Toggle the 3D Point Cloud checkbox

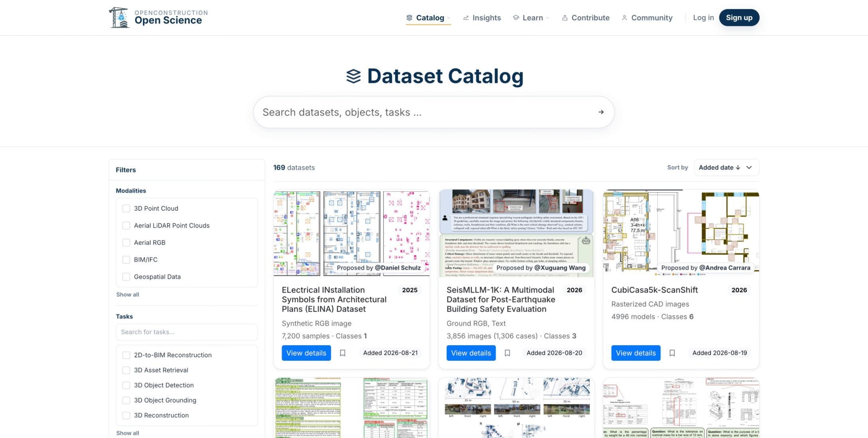(x=126, y=208)
